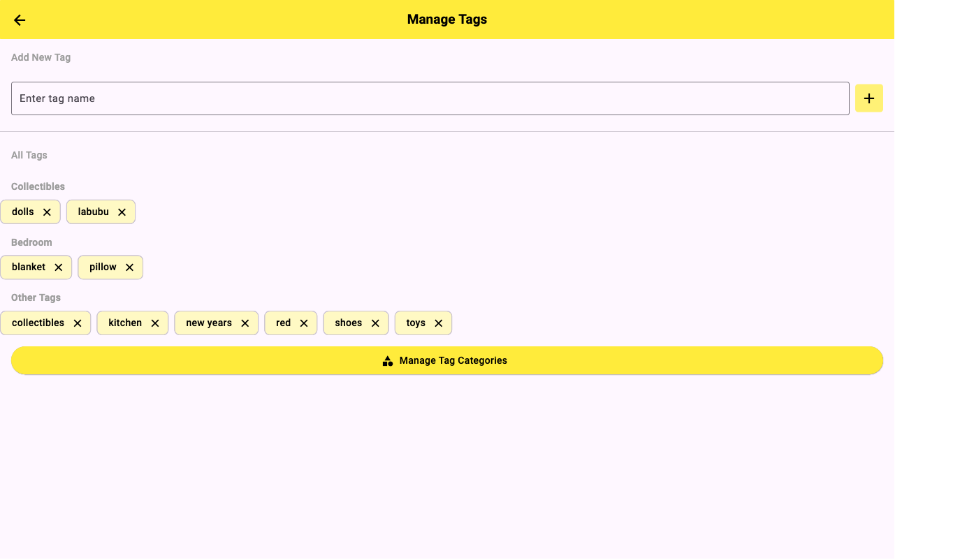The image size is (960, 560).
Task: Select the blanket tag chip
Action: [28, 267]
